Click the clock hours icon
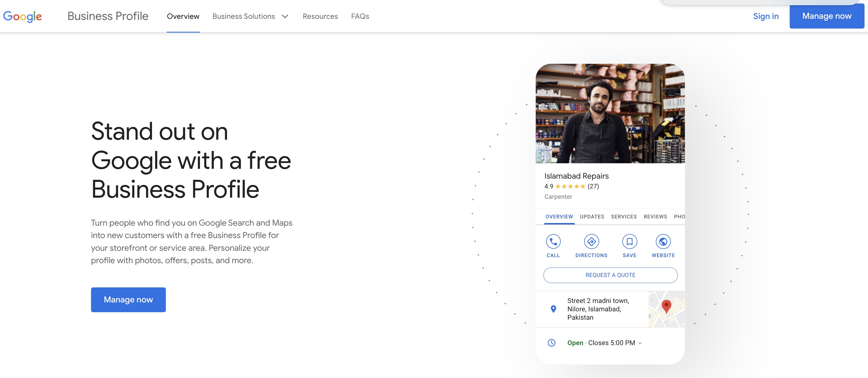This screenshot has height=378, width=868. point(551,343)
